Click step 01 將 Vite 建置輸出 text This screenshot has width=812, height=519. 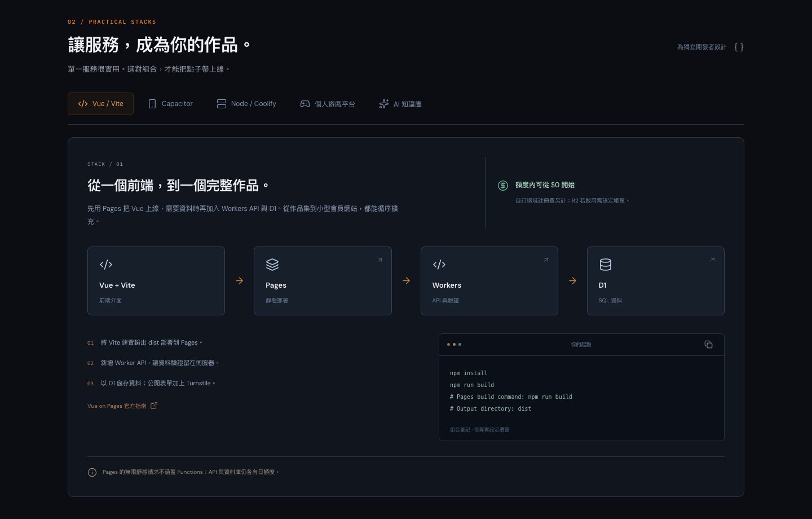[x=151, y=342]
